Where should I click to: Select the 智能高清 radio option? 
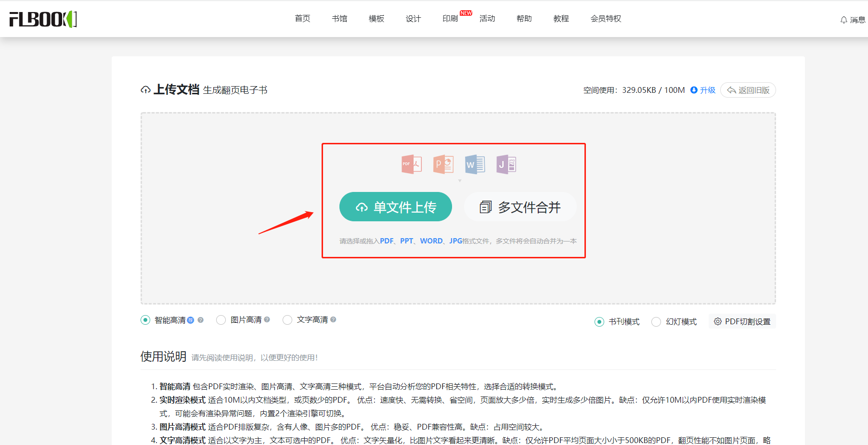coord(145,320)
